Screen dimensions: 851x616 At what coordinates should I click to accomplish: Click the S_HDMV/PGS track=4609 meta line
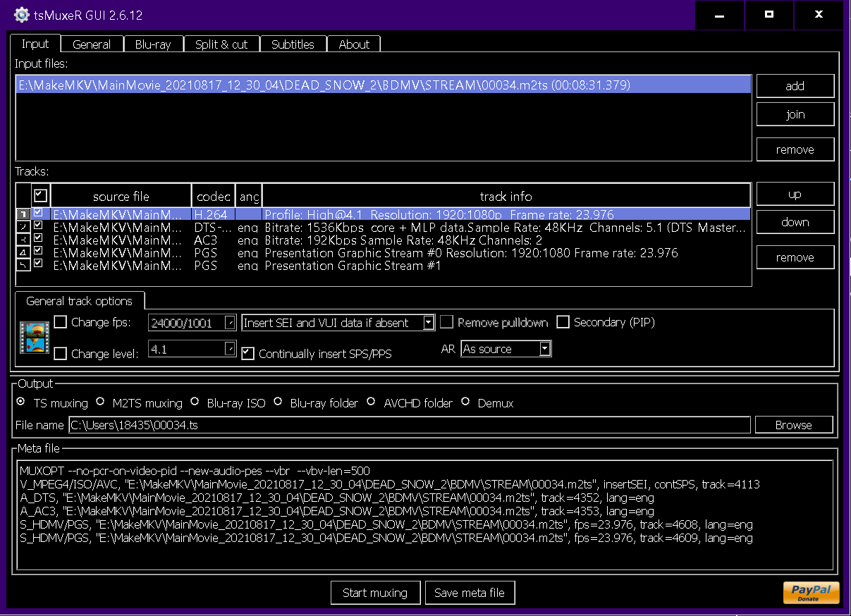(x=386, y=538)
